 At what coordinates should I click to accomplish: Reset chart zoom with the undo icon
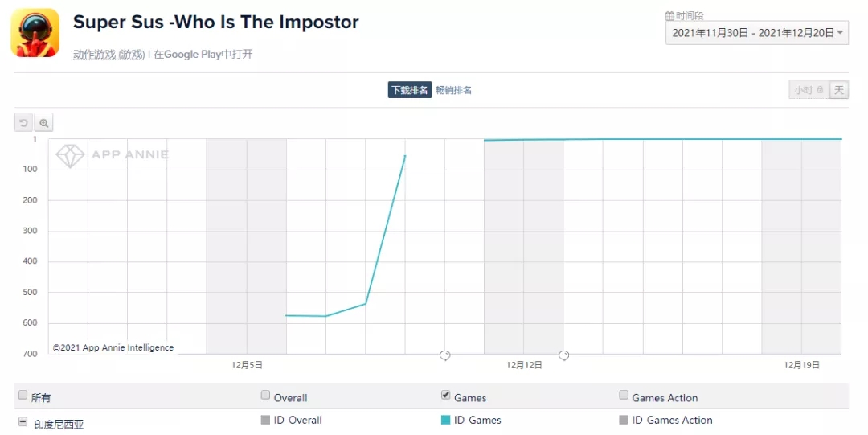tap(24, 123)
